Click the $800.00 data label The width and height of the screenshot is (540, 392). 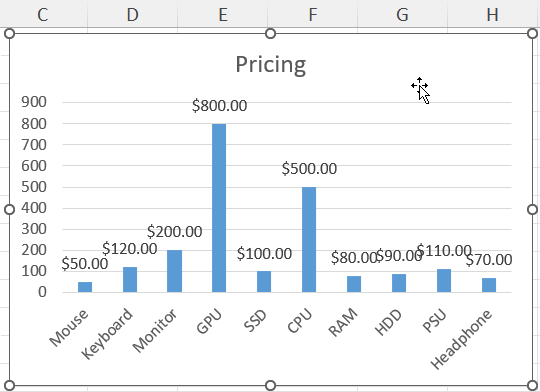[x=219, y=105]
